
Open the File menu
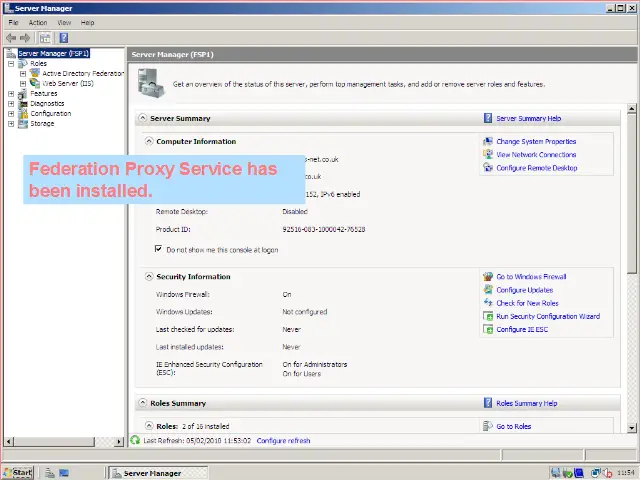point(13,23)
